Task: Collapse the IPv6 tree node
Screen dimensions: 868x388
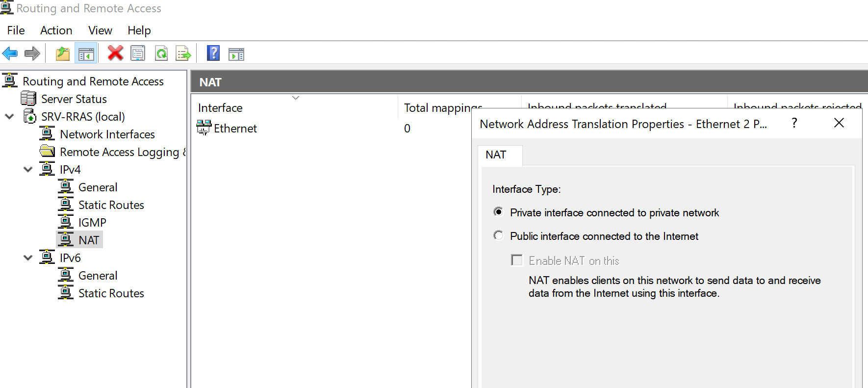Action: [28, 258]
